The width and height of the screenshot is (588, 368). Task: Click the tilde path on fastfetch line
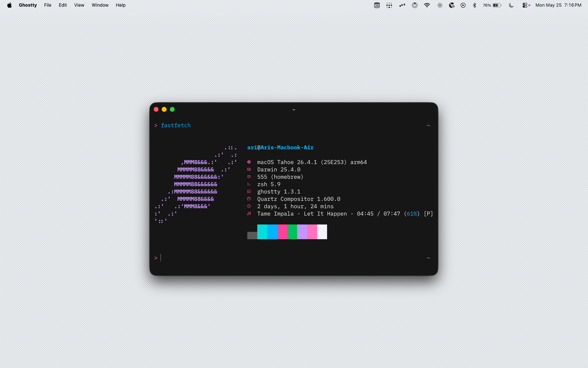coord(428,125)
